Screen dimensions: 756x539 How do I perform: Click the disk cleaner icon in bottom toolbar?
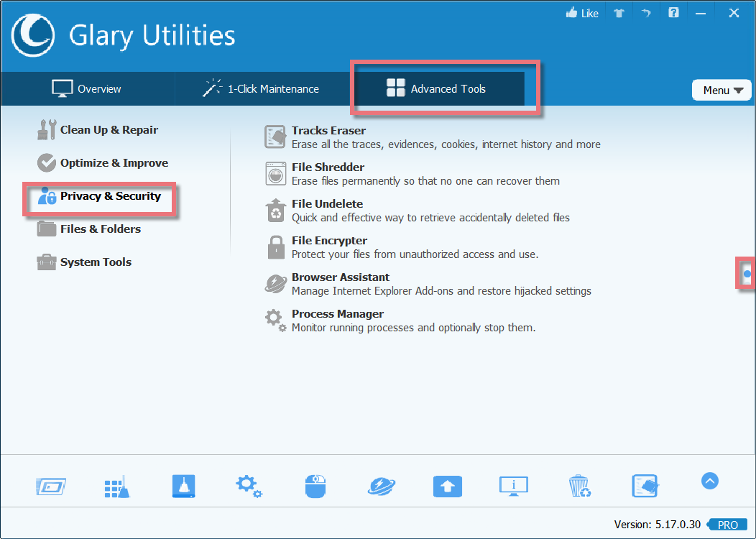point(183,487)
